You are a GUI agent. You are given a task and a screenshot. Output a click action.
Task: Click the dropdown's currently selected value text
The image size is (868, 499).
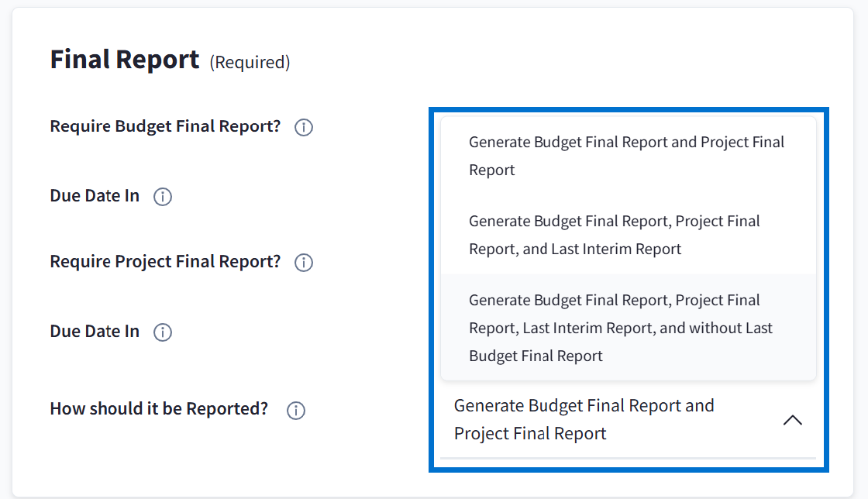click(x=584, y=419)
